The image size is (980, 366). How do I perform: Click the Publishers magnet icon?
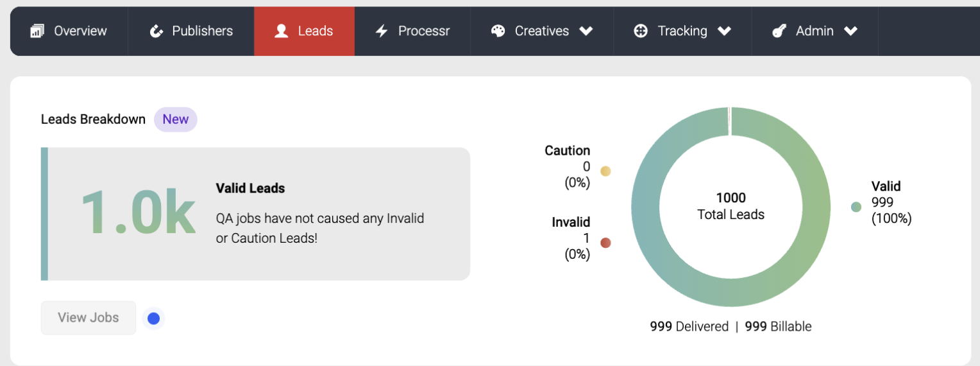[x=156, y=31]
